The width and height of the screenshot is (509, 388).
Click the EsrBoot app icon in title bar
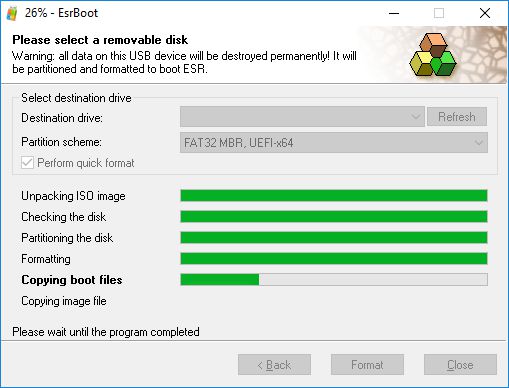pos(12,13)
